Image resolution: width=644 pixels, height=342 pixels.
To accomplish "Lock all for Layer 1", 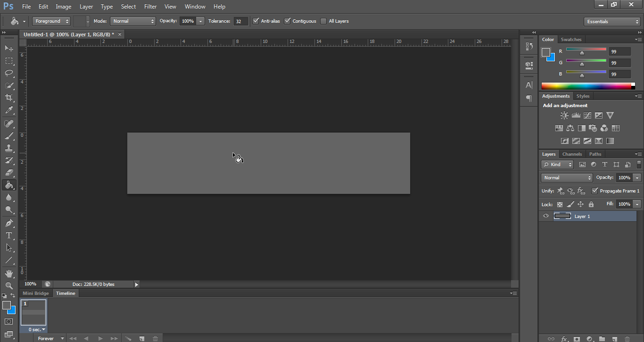I will point(591,204).
